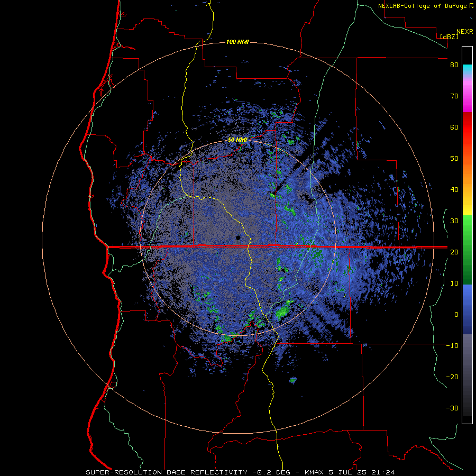Viewport: 476px width, 476px height.
Task: Click the 10 value on dBZ scale
Action: coord(454,283)
